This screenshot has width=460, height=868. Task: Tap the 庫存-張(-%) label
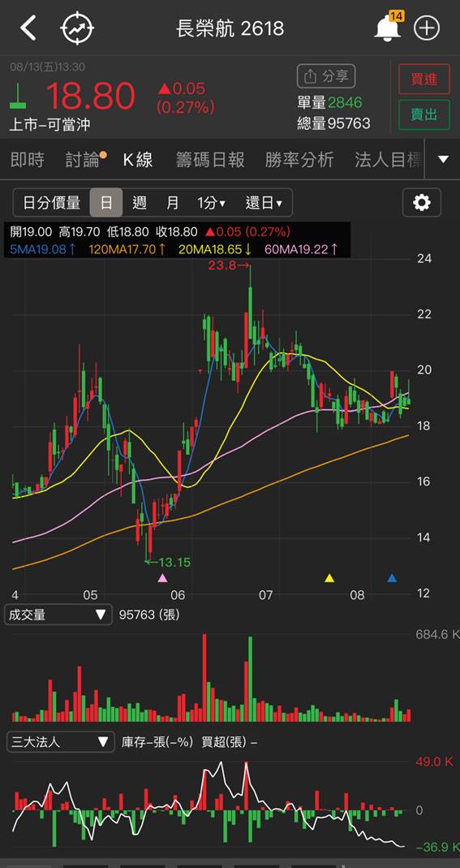coord(157,742)
